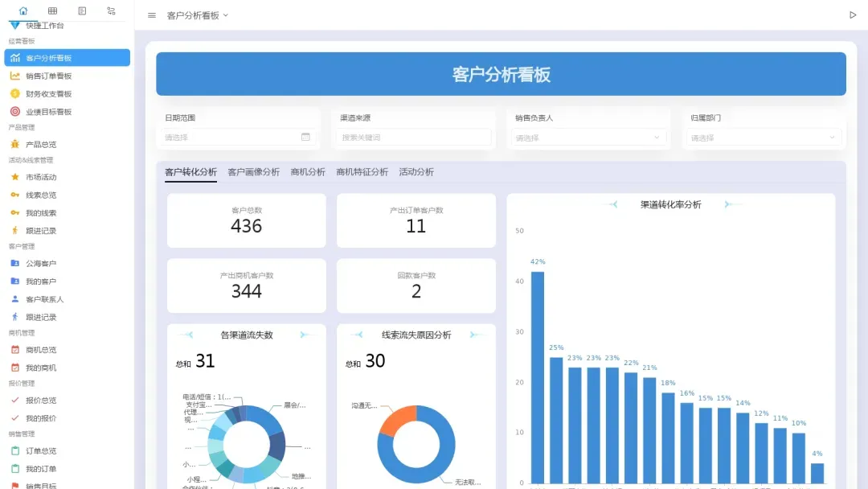The height and width of the screenshot is (489, 868).
Task: Click the 展会/... donut label
Action: pyautogui.click(x=294, y=405)
